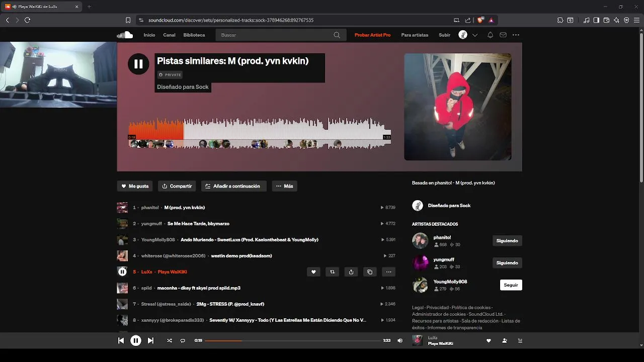Click the Privacidad footer link
Image resolution: width=644 pixels, height=362 pixels.
point(437,308)
